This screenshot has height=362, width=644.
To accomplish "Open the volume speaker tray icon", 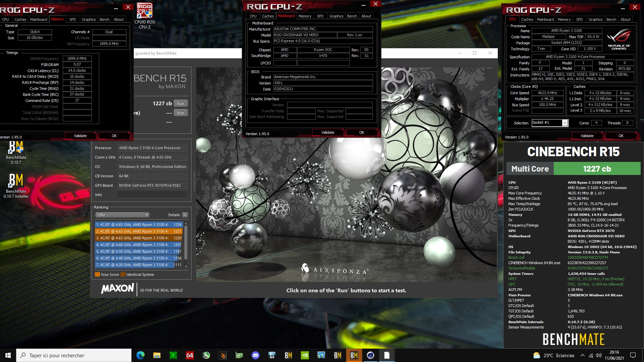I will pyautogui.click(x=599, y=356).
